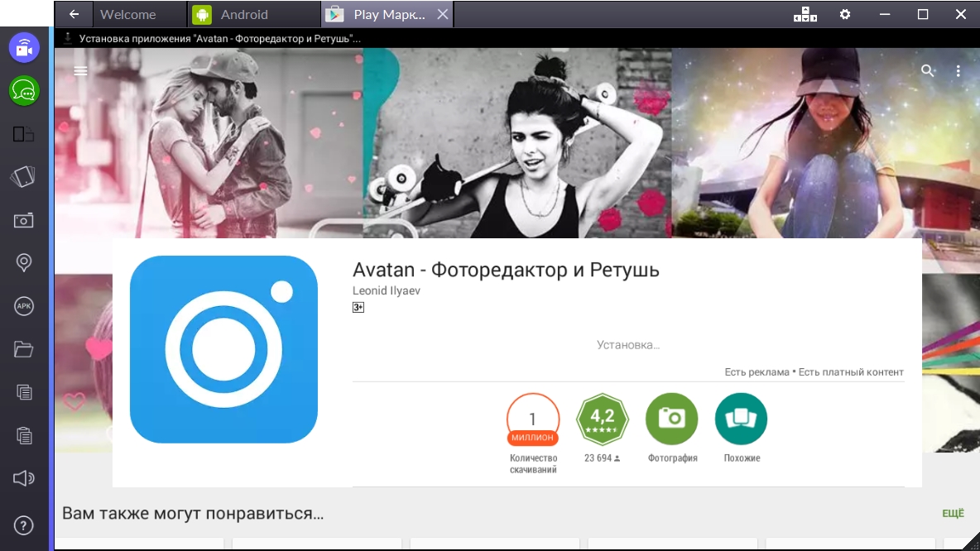Open the green chat bubble icon
Viewport: 980px width, 551px height.
click(x=24, y=90)
